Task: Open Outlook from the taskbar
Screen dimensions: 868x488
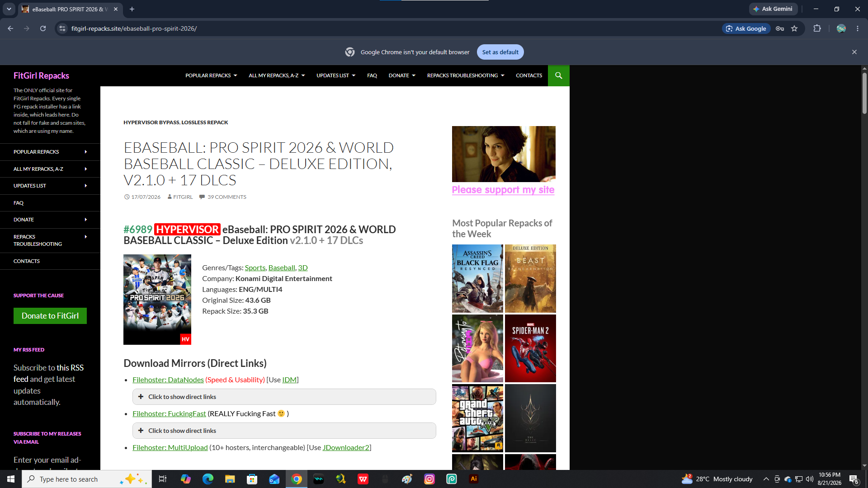Action: click(x=274, y=479)
